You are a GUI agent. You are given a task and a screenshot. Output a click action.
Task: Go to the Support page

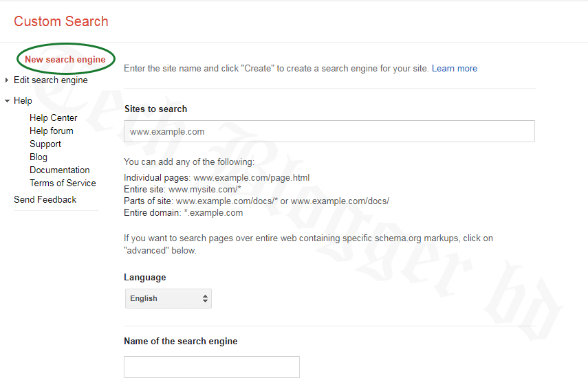(x=45, y=144)
